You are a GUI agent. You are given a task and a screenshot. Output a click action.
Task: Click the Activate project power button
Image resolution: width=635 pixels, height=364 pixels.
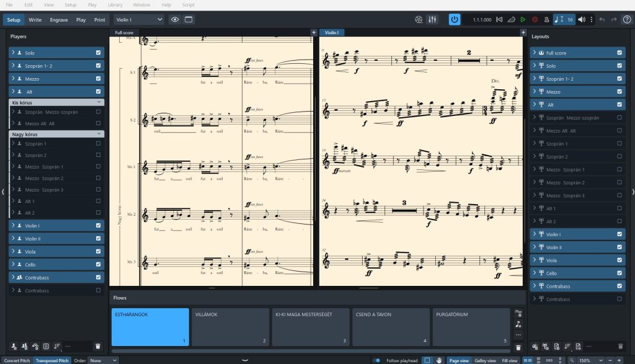(455, 19)
